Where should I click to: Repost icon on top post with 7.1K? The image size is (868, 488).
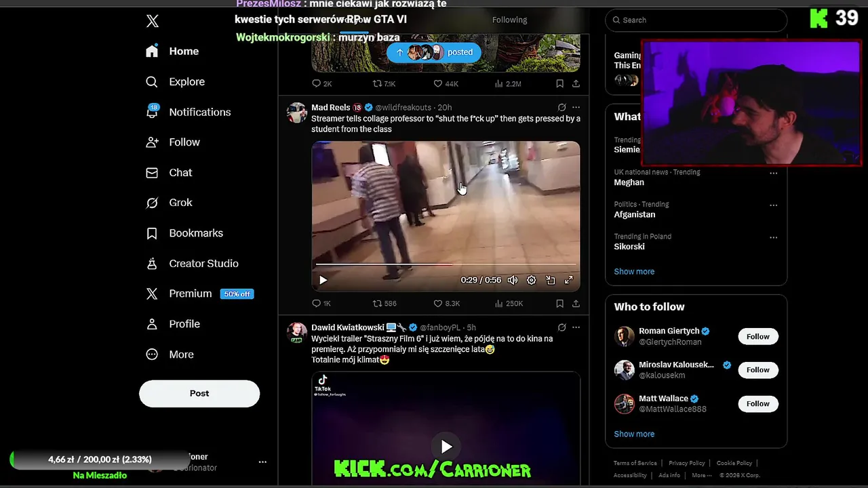384,84
